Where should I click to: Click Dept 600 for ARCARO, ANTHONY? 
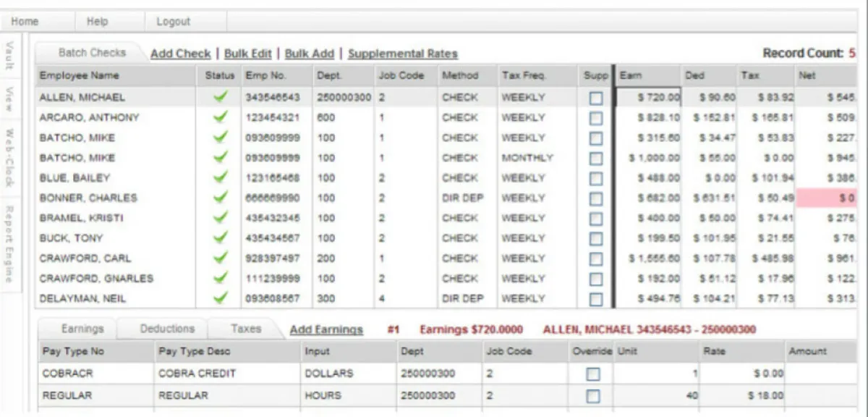tap(326, 117)
